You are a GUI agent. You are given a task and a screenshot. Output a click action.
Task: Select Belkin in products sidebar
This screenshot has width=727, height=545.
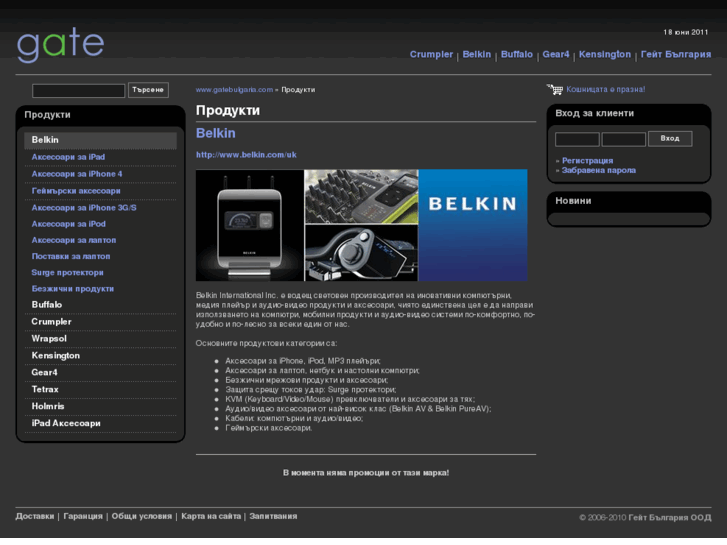click(100, 140)
